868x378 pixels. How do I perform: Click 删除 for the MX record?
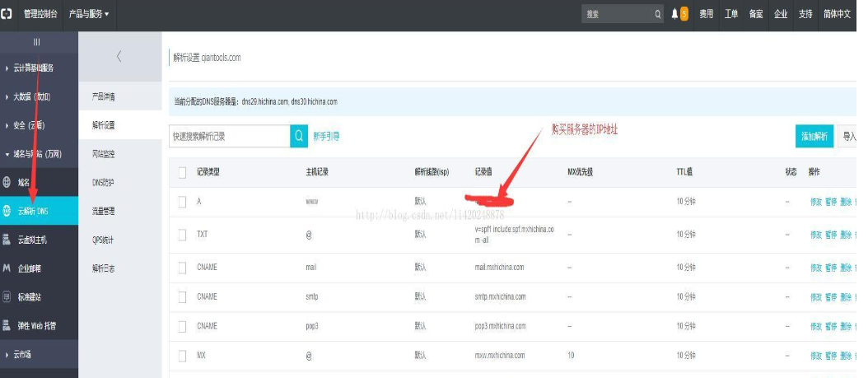(x=846, y=356)
